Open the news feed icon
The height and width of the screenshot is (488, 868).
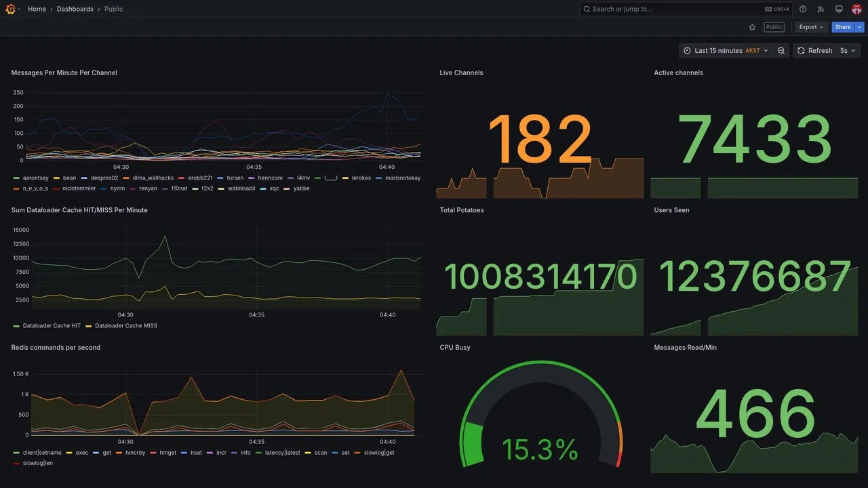pyautogui.click(x=821, y=9)
